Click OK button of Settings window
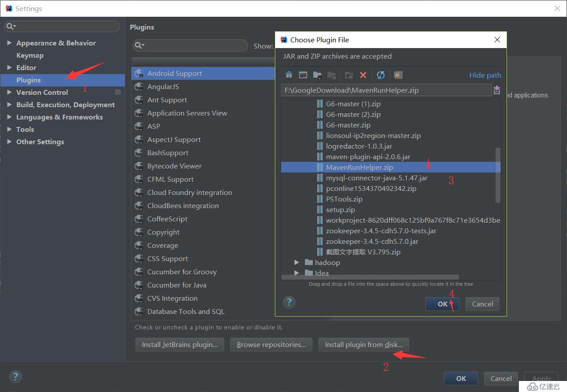Screen dimensions: 567x392 [x=461, y=378]
